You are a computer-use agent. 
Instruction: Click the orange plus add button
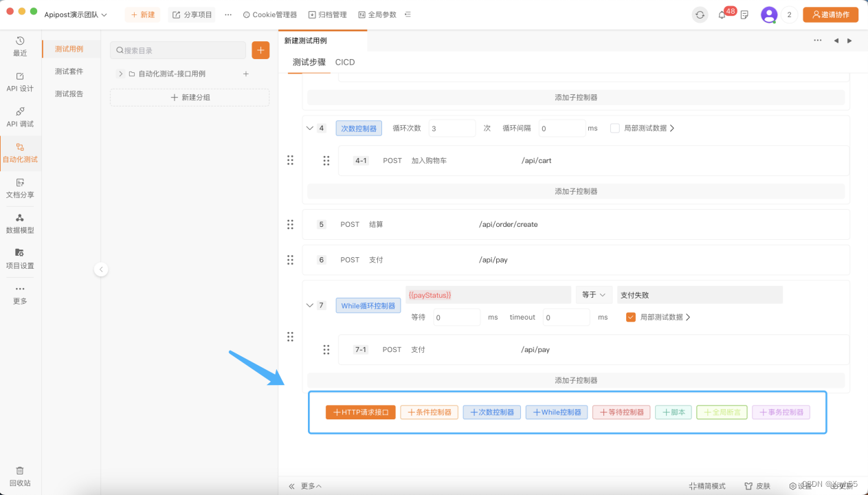pyautogui.click(x=260, y=50)
